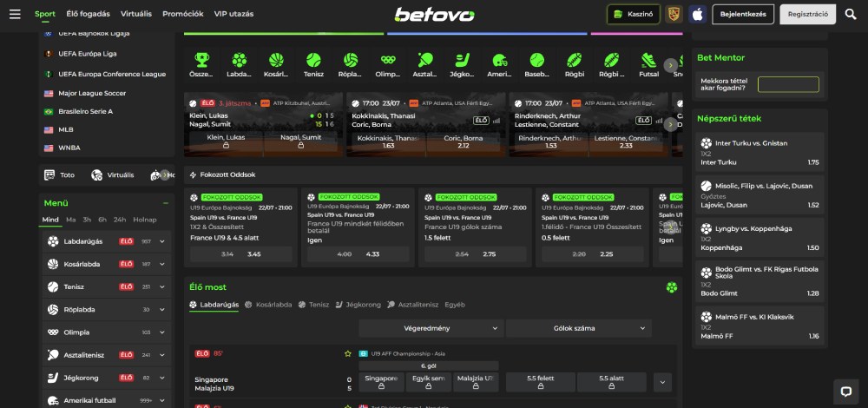Click the green football icon beside Élő most
Viewport: 868px width, 408px height.
click(671, 287)
